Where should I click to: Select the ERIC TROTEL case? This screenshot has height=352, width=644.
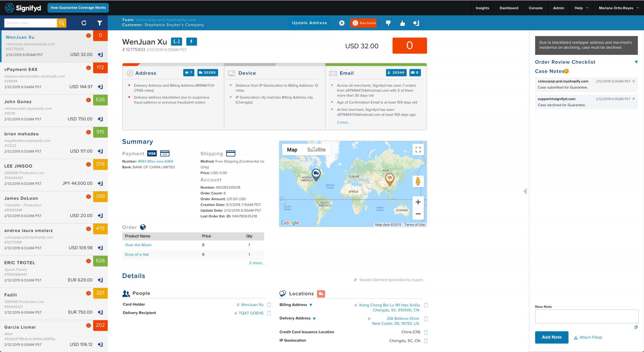pos(54,271)
